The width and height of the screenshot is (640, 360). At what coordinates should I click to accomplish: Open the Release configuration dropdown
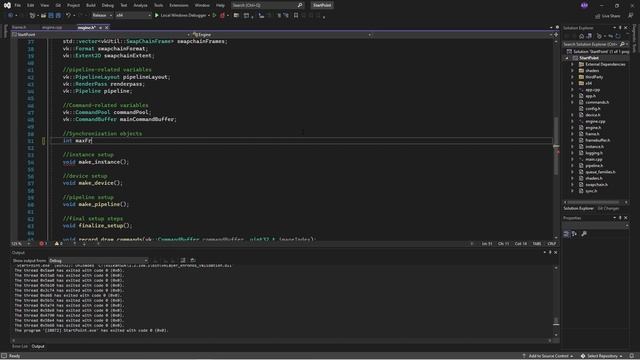point(102,16)
